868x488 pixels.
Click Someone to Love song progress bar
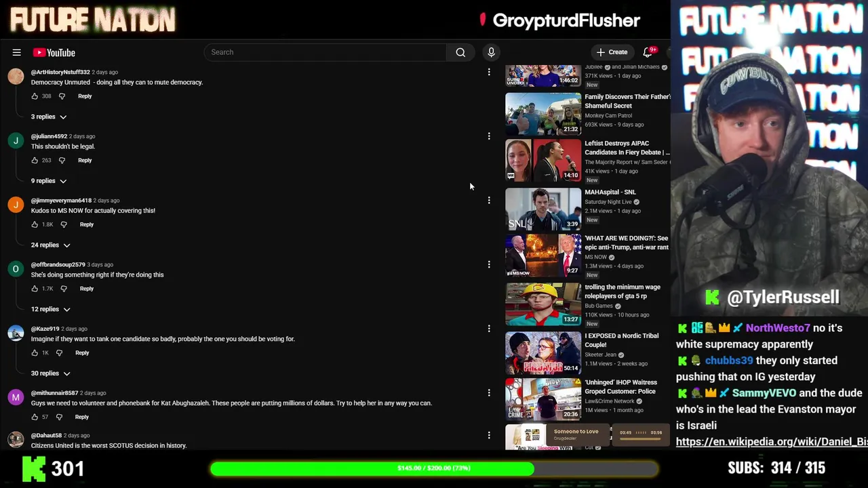(641, 439)
